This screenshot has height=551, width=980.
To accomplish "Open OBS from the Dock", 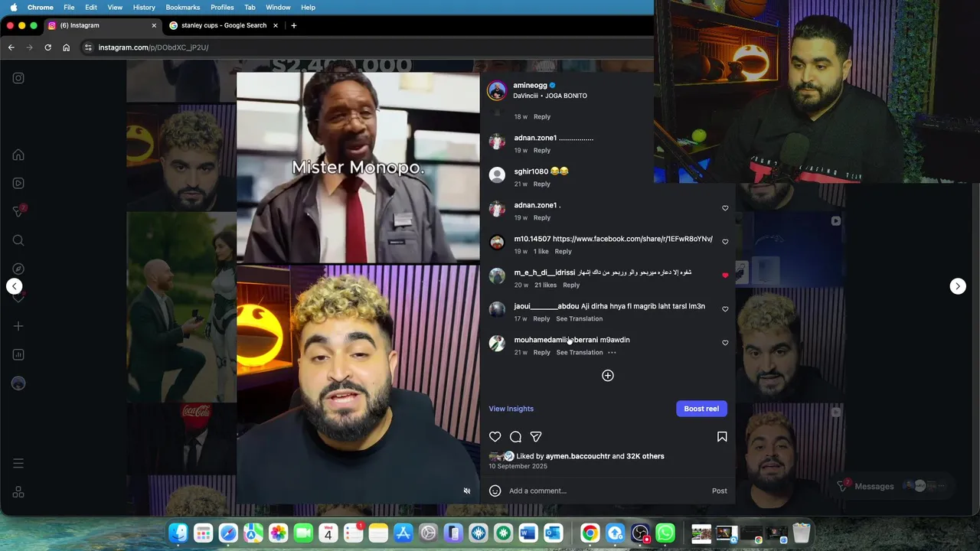I will coord(641,533).
